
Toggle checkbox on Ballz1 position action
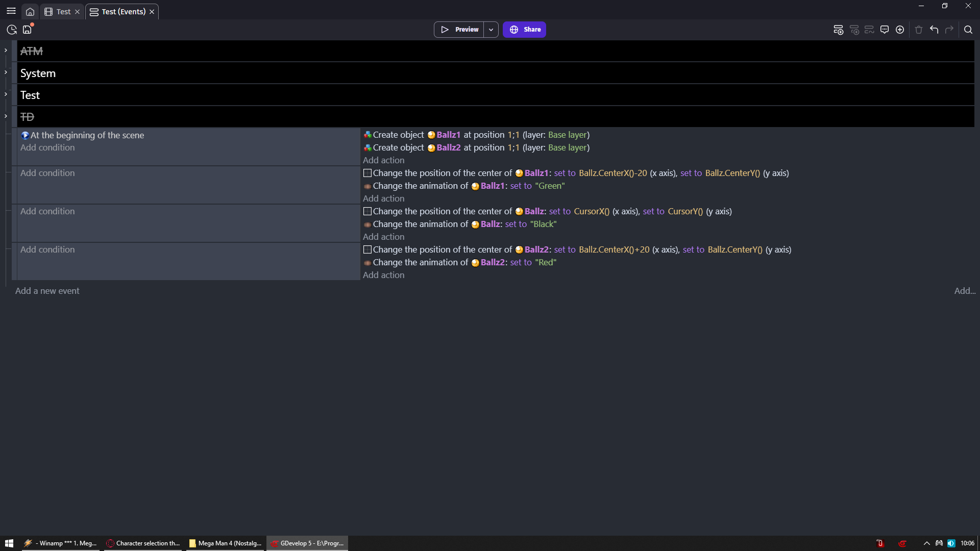(367, 173)
